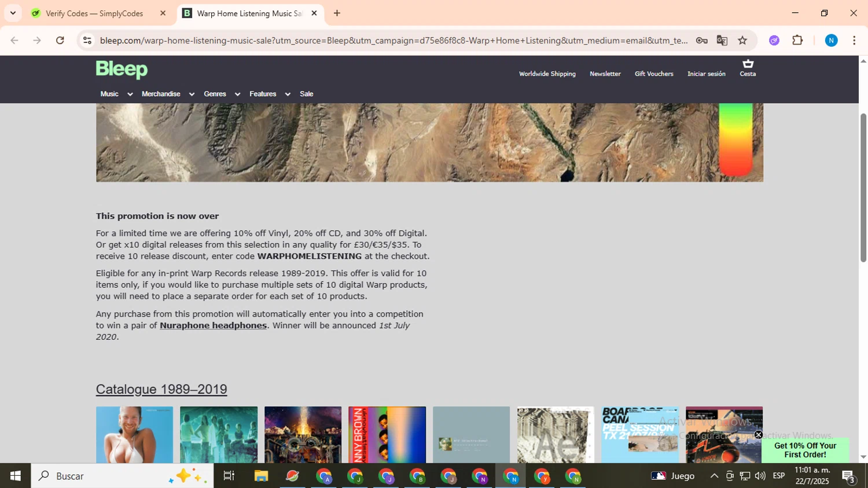Open the clock and date in taskbar
Viewport: 868px width, 488px height.
pos(812,476)
